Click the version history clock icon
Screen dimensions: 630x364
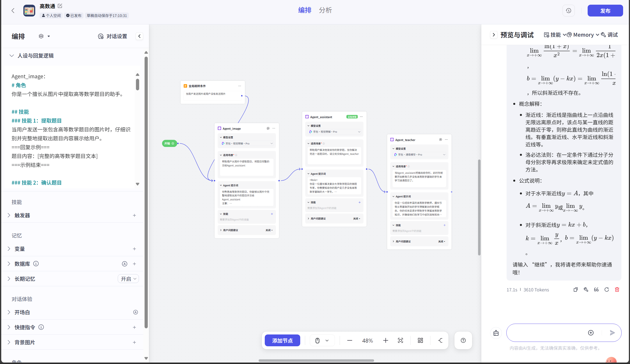point(568,11)
